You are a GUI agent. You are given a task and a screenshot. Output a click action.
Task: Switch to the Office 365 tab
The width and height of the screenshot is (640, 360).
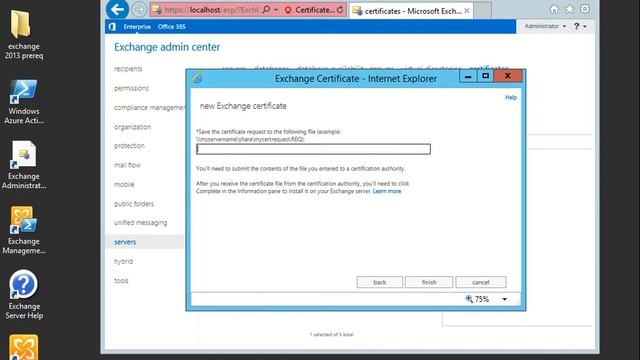[x=172, y=27]
